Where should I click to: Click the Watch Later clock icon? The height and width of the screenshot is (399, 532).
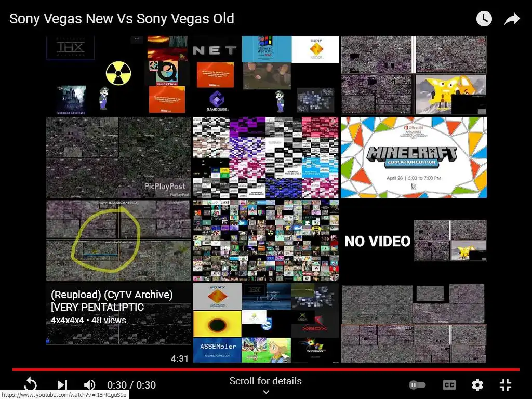pos(484,19)
